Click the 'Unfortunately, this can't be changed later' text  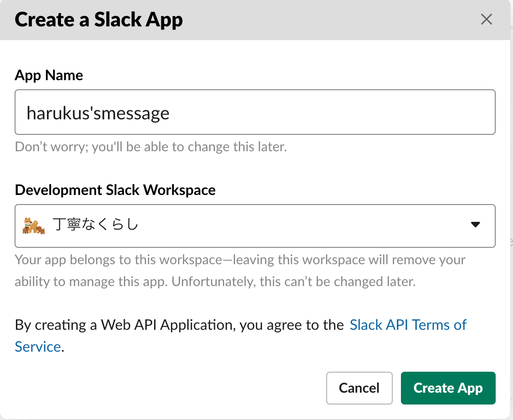pos(293,282)
